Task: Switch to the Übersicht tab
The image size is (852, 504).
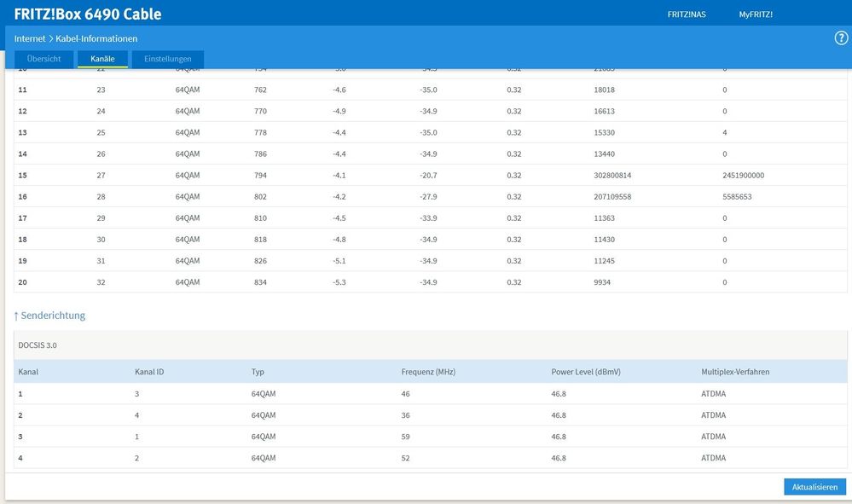Action: click(x=44, y=59)
